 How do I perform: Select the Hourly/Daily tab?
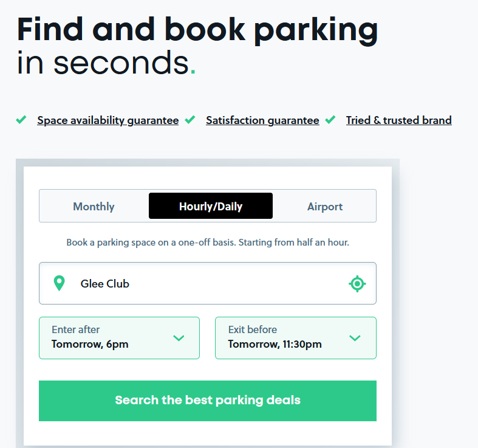tap(211, 206)
